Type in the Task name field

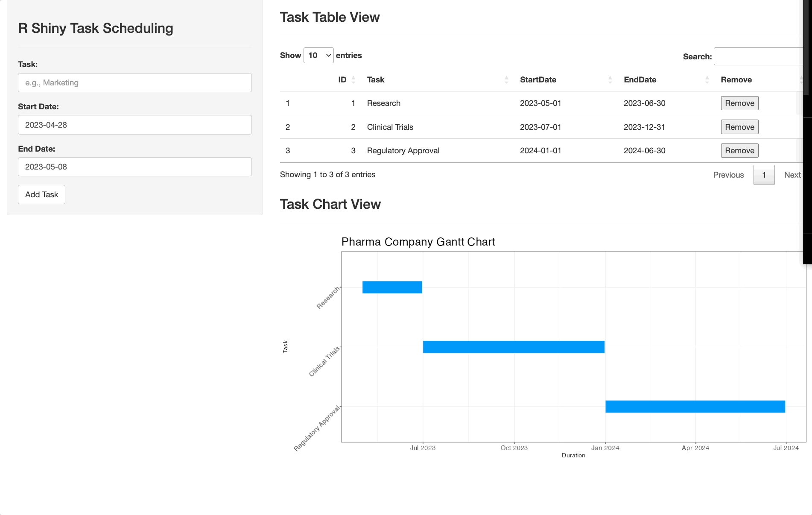tap(134, 82)
